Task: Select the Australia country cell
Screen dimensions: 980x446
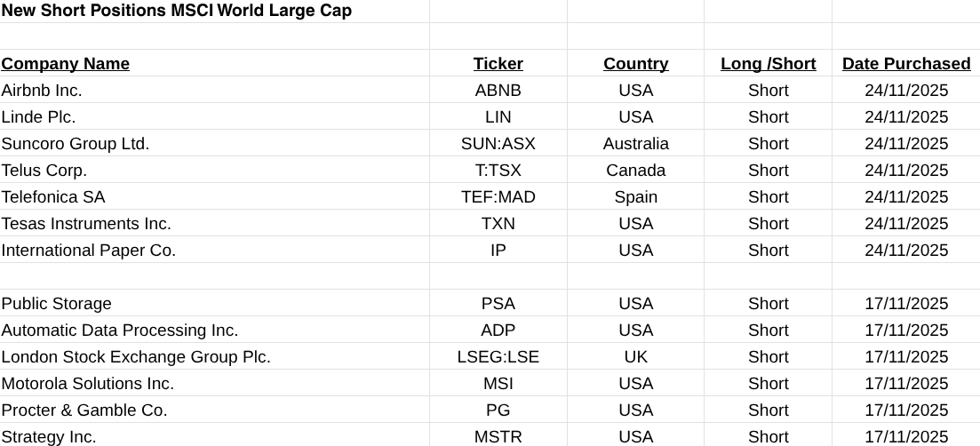Action: [635, 144]
